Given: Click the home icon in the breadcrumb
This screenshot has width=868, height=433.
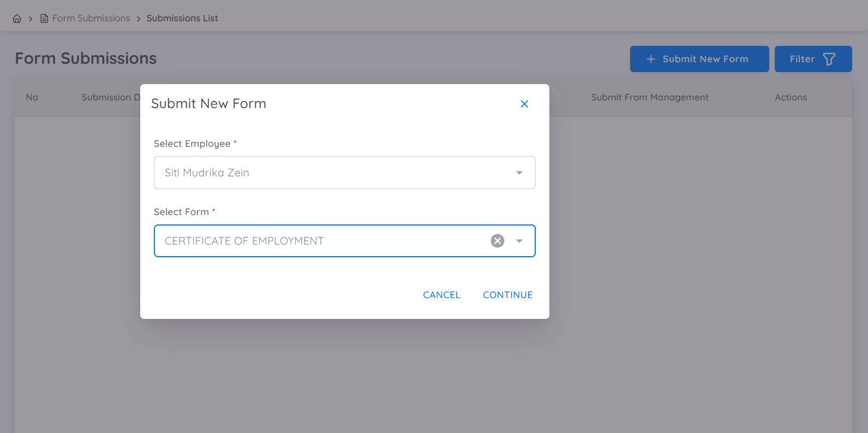Looking at the screenshot, I should (16, 18).
